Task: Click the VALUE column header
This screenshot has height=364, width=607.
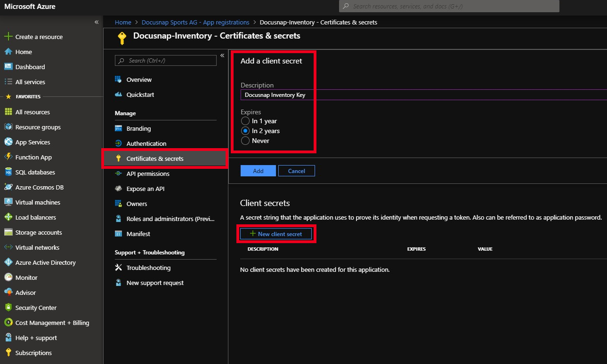Action: (x=485, y=249)
